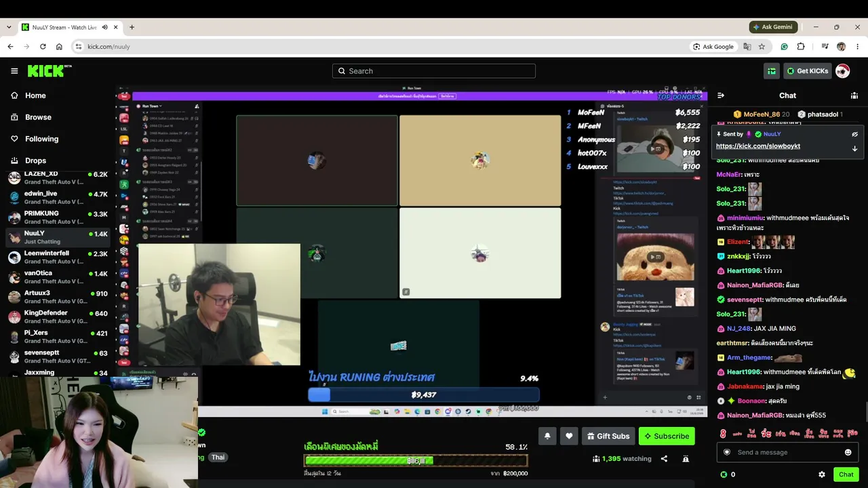
Task: Toggle stream notifications with the bell icon
Action: 547,436
